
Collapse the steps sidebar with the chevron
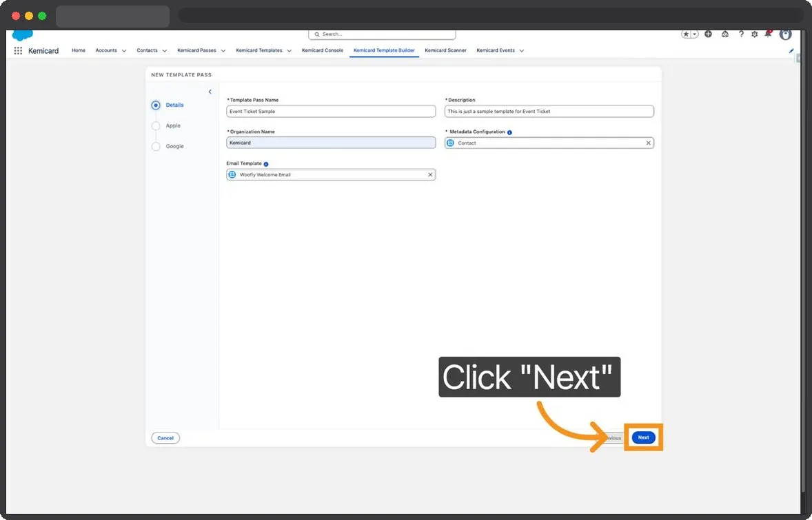[210, 92]
